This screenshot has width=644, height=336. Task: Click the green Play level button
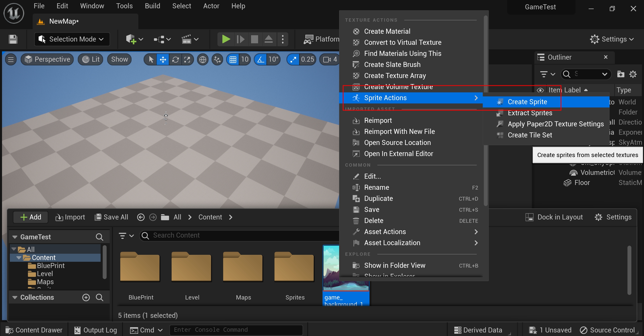tap(226, 39)
